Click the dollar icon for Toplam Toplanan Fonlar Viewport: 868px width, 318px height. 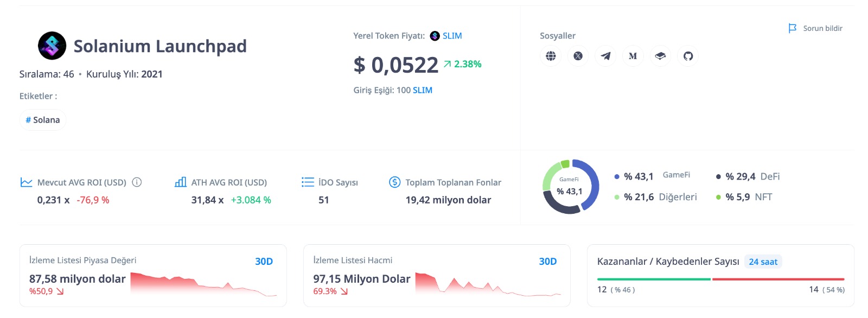[395, 182]
